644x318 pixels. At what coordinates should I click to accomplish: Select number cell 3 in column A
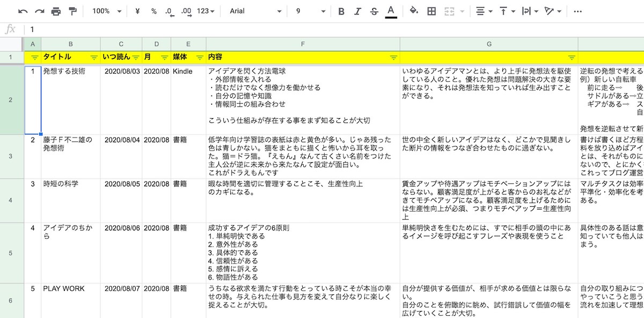click(x=33, y=200)
